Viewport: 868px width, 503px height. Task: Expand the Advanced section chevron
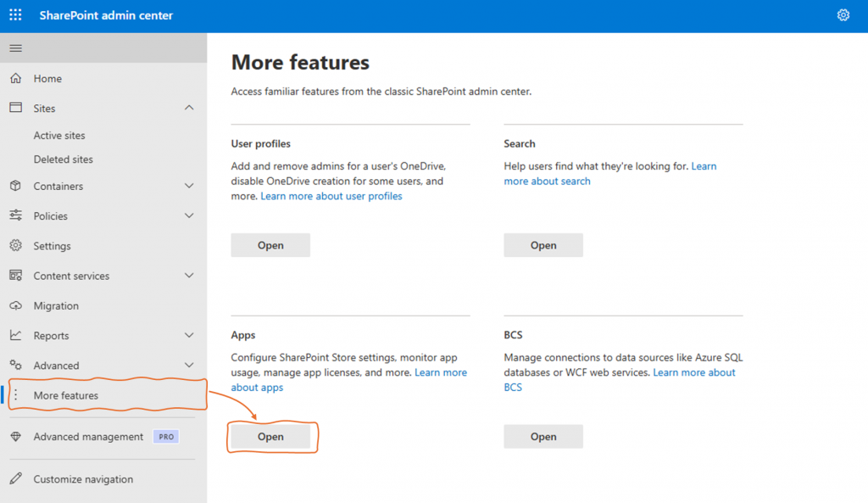coord(189,366)
